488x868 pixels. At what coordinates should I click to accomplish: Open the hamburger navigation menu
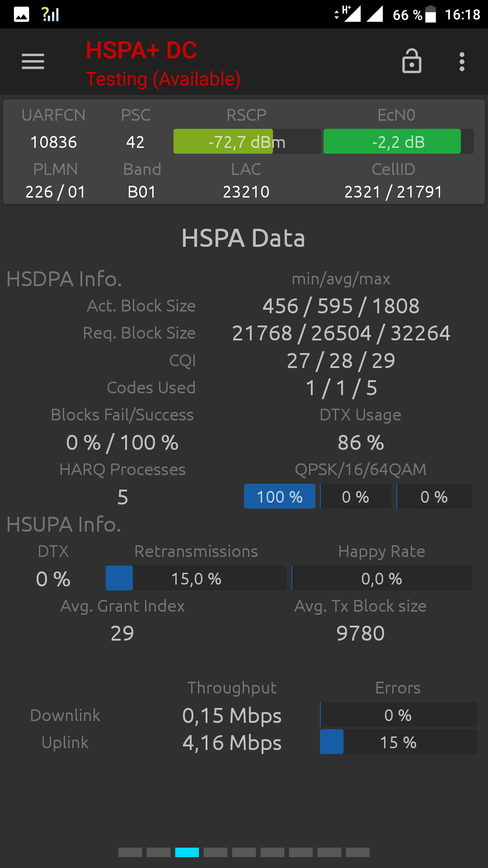pyautogui.click(x=33, y=61)
